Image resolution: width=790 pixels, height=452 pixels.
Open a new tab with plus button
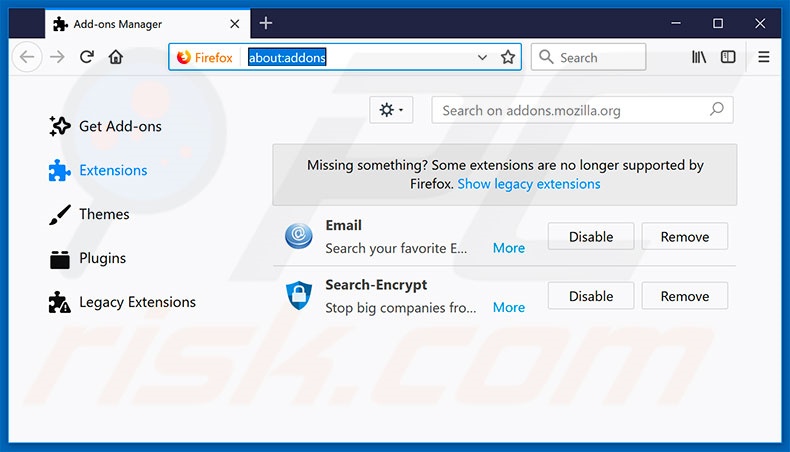266,23
